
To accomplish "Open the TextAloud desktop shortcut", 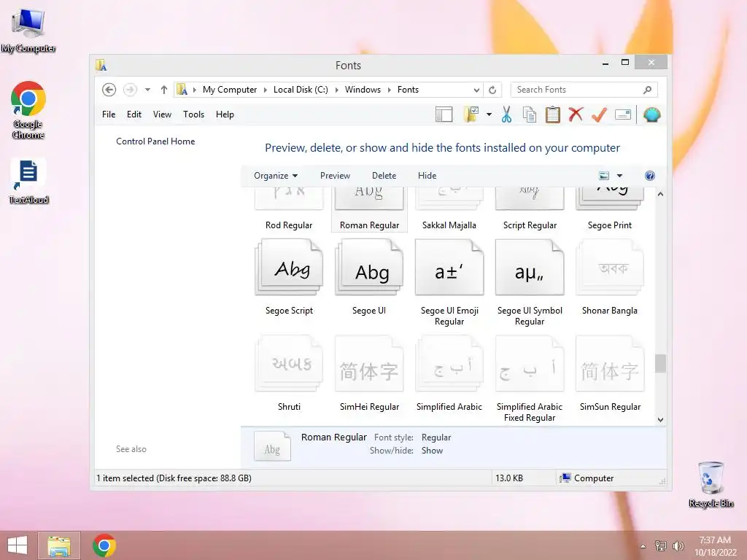I will tap(28, 182).
